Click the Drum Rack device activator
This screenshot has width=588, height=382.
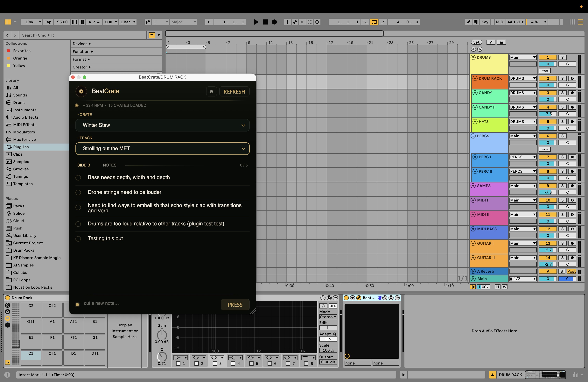(x=8, y=298)
